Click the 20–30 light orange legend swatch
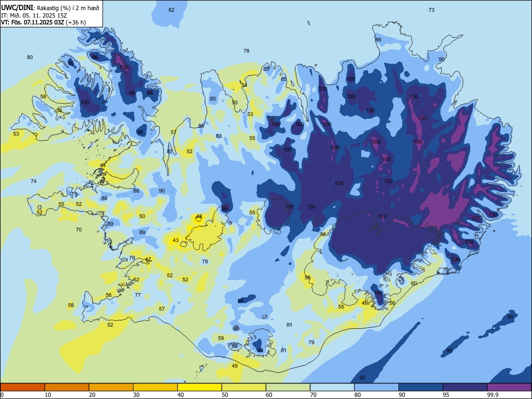This screenshot has width=532, height=399. (x=111, y=387)
